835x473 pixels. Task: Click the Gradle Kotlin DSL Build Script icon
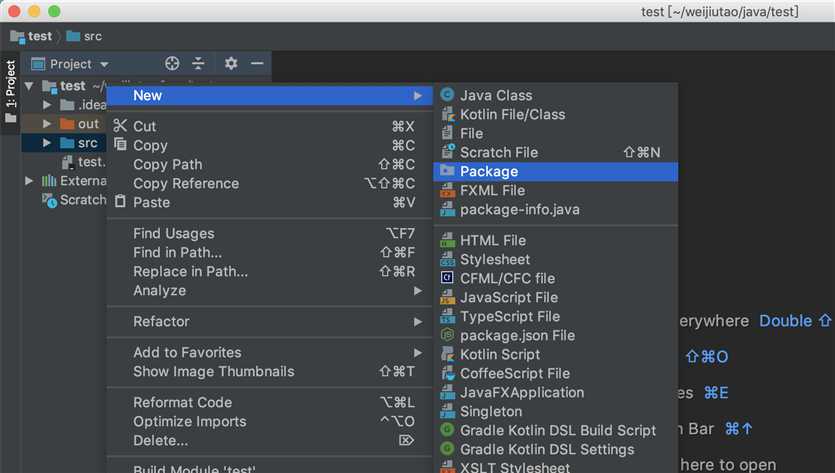(x=447, y=430)
